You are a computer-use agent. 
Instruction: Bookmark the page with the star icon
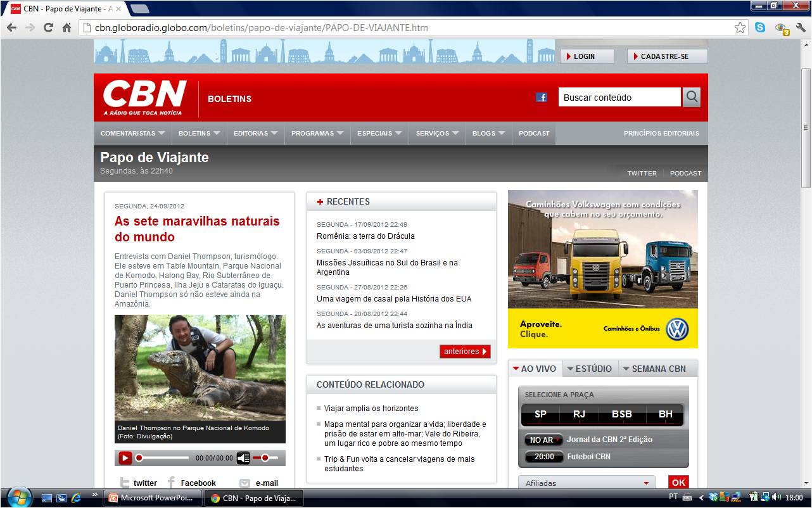coord(740,28)
